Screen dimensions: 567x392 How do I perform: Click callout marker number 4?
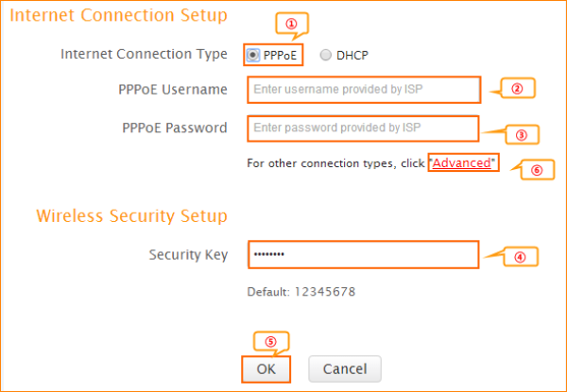tap(520, 256)
